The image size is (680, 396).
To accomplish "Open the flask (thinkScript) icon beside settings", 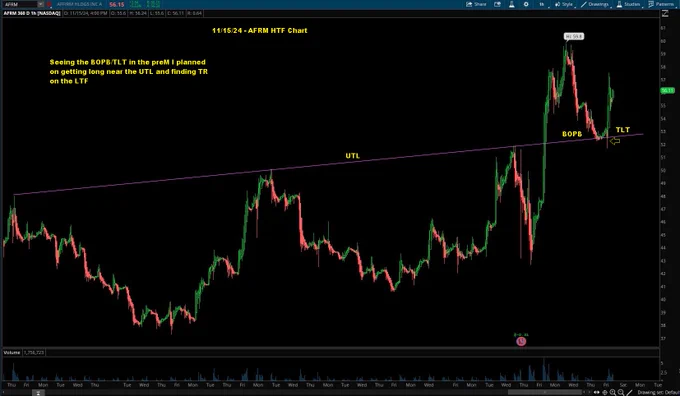I will coord(512,4).
